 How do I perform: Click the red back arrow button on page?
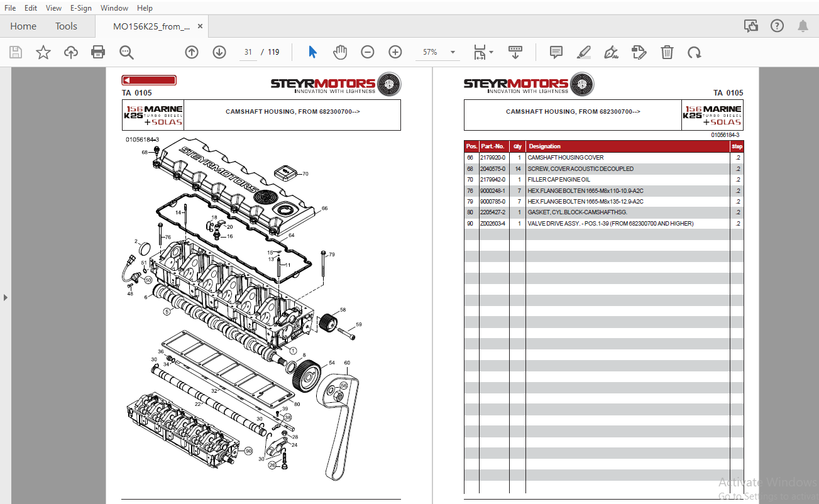(149, 80)
